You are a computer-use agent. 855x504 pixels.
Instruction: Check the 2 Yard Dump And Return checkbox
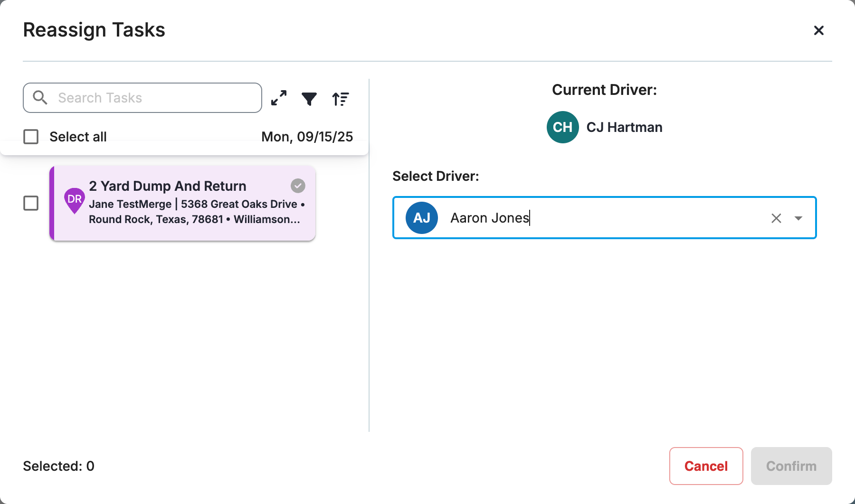point(31,204)
